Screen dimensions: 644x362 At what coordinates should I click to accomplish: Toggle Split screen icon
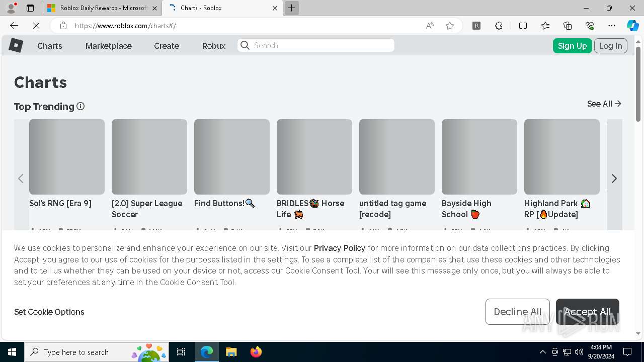point(523,26)
